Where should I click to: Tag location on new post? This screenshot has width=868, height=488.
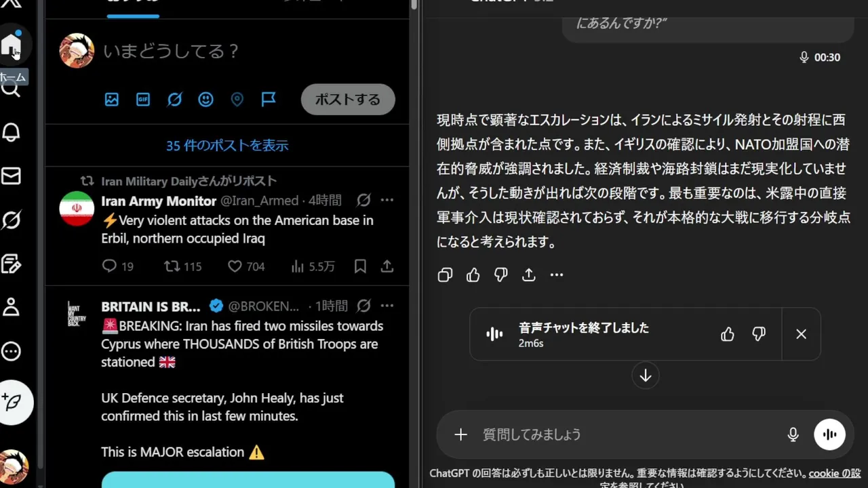click(237, 100)
